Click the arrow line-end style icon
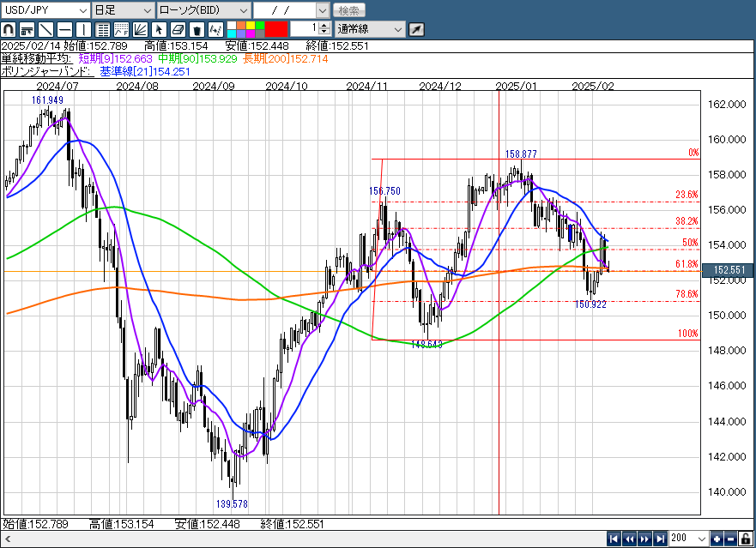This screenshot has width=756, height=548. click(416, 29)
